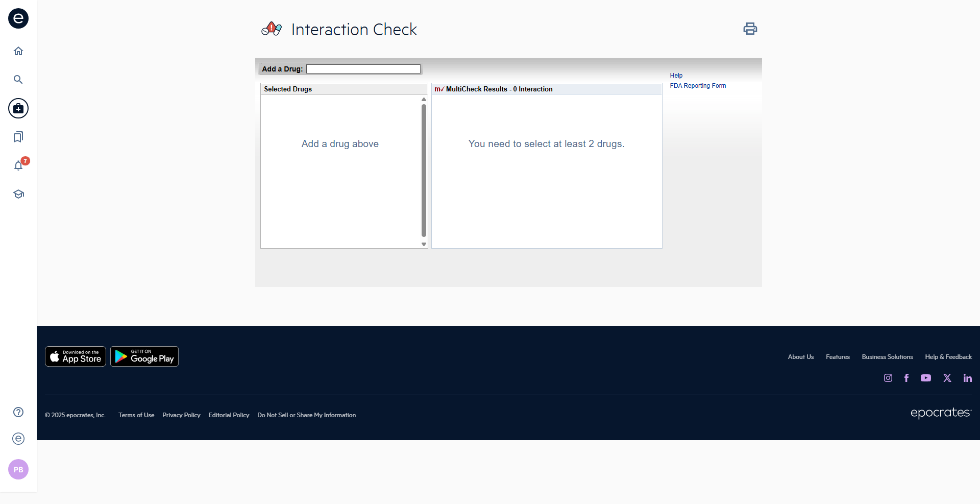
Task: Open the FDA Reporting Form link
Action: pyautogui.click(x=697, y=86)
